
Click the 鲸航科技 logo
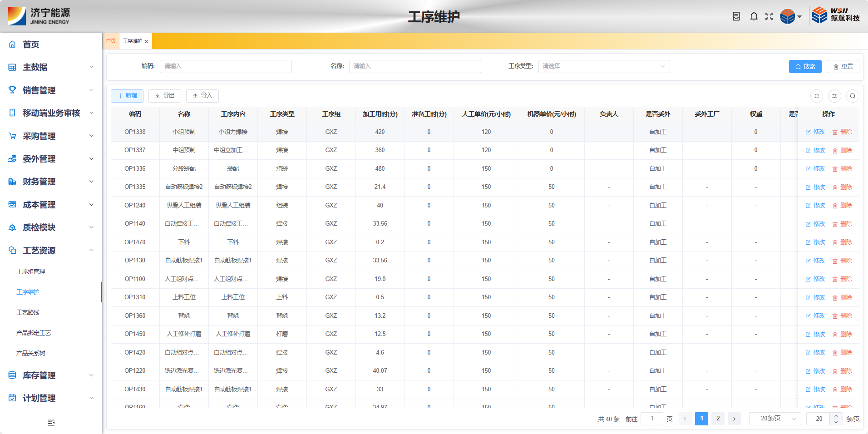(835, 15)
